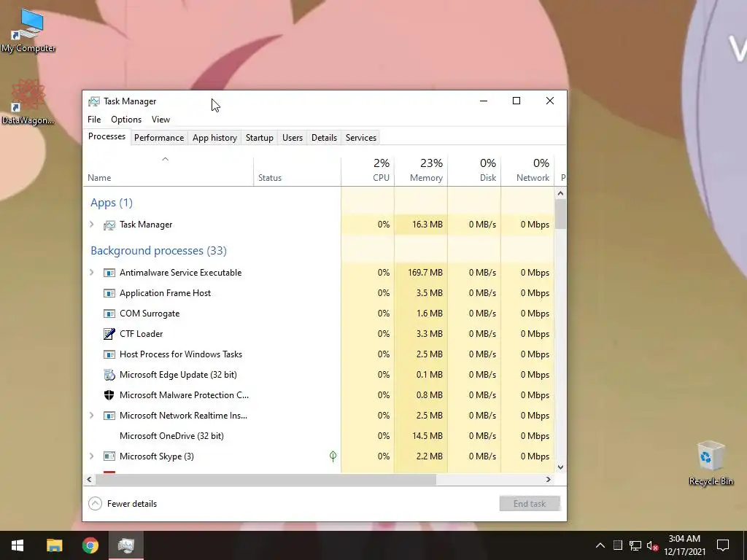Click the horizontal scrollbar left arrow

coord(89,480)
